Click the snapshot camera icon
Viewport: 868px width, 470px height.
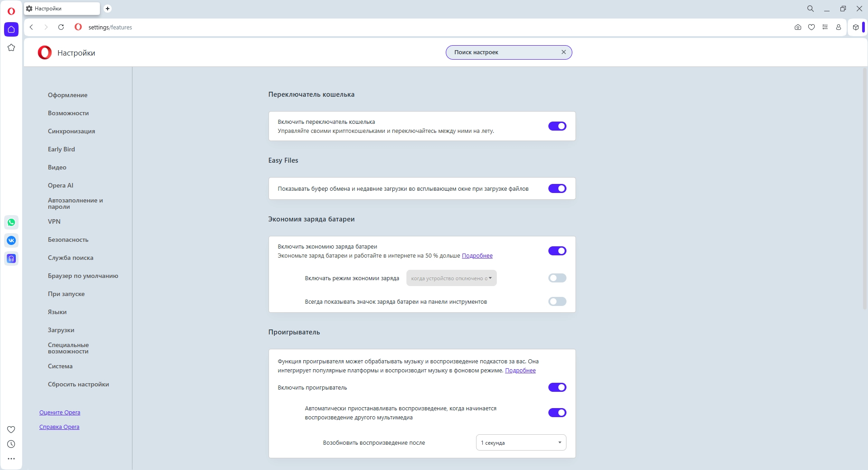[798, 27]
